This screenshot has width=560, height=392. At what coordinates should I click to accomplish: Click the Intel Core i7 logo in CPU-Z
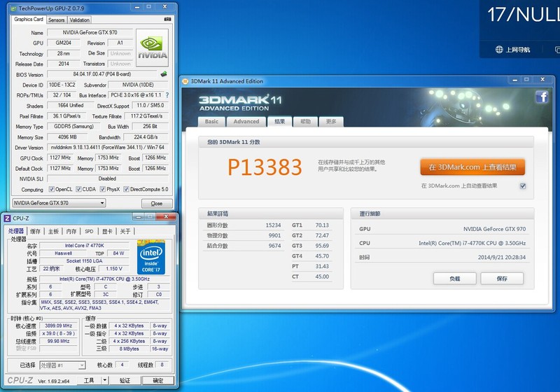point(151,258)
